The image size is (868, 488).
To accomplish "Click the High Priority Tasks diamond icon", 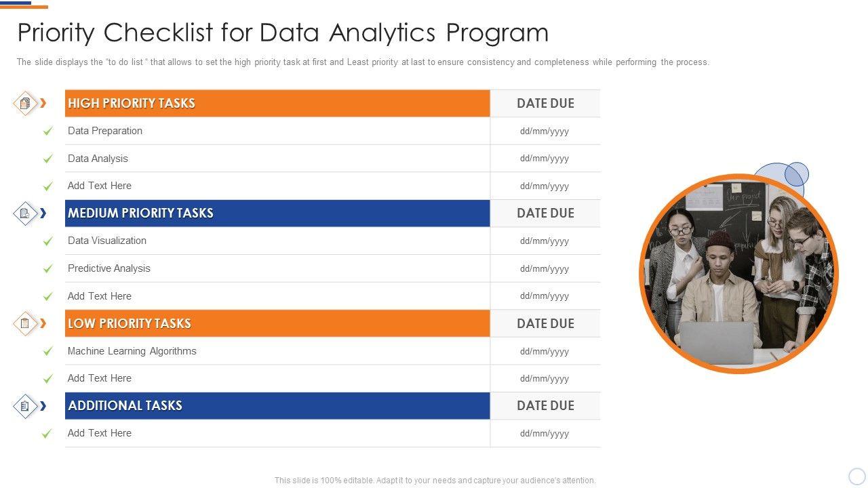I will pos(25,104).
